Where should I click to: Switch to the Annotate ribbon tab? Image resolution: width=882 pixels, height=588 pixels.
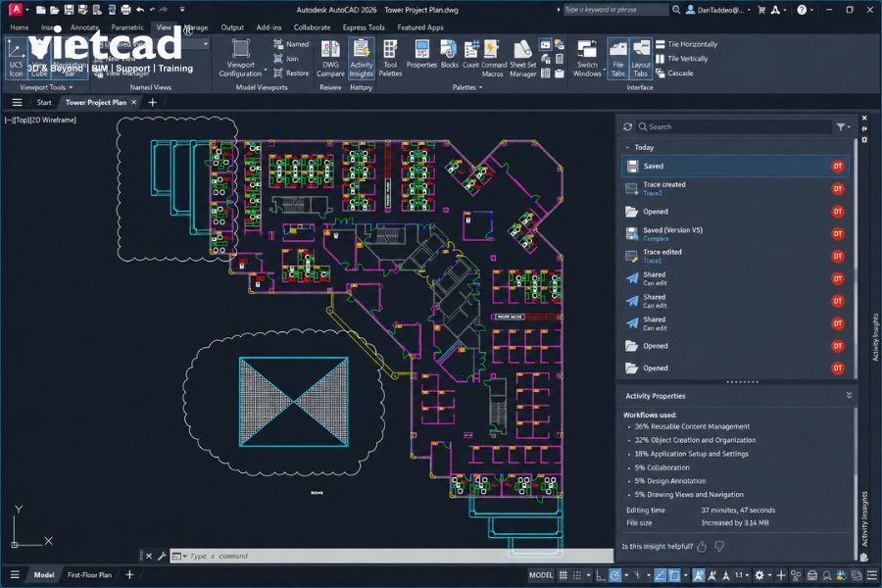[84, 27]
